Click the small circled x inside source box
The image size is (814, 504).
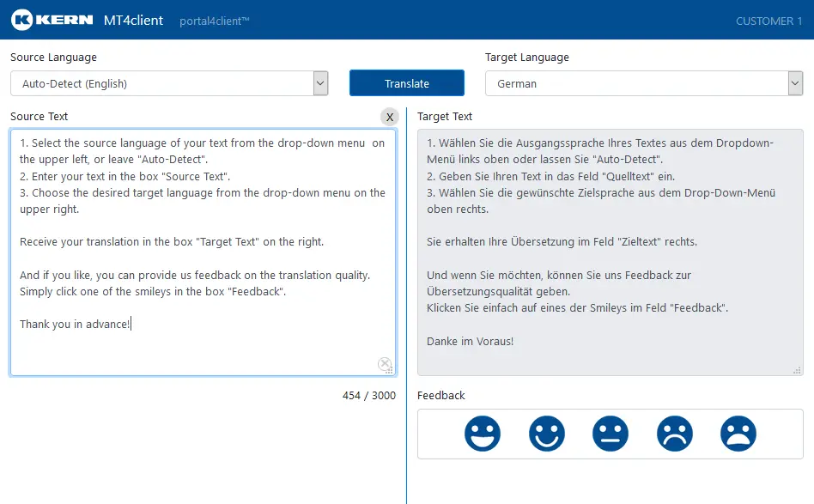[385, 364]
